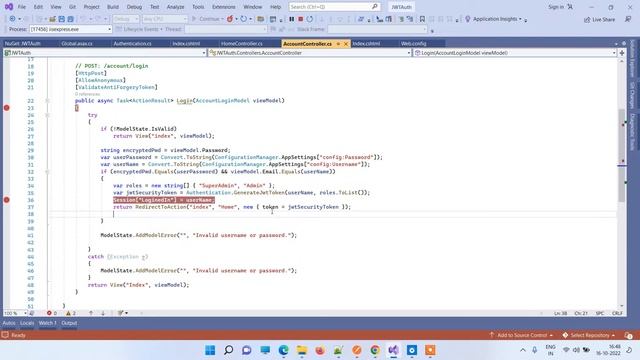Open the Windows taskbar Search icon
The image size is (640, 360).
229,350
